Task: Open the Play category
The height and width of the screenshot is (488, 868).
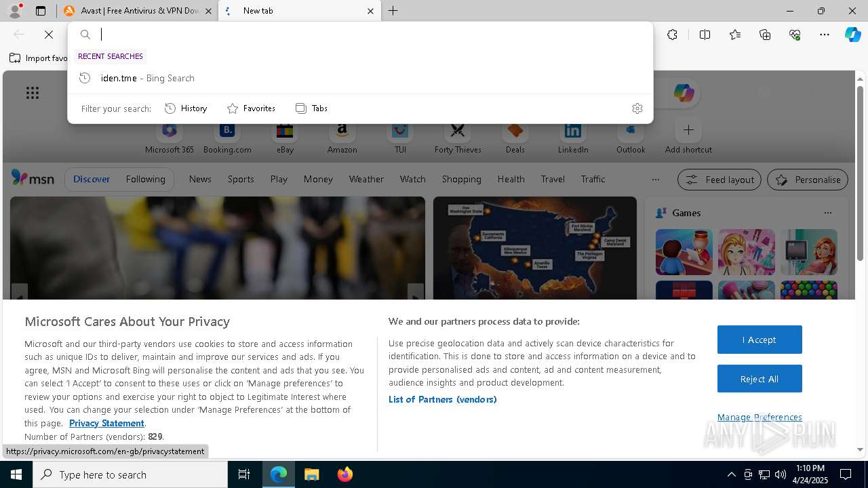Action: (279, 180)
